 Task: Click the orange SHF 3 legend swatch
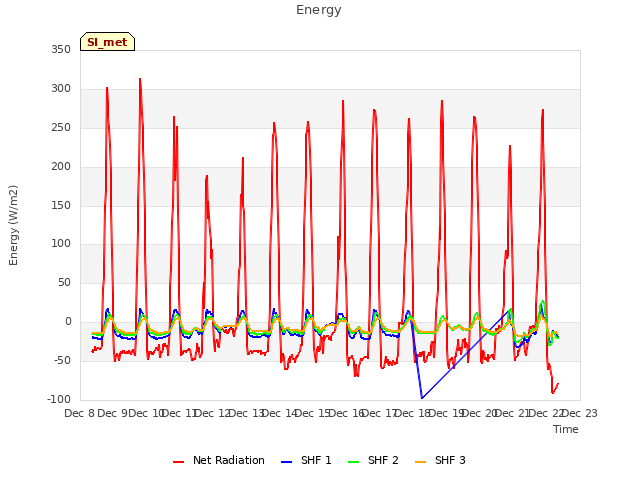[420, 462]
